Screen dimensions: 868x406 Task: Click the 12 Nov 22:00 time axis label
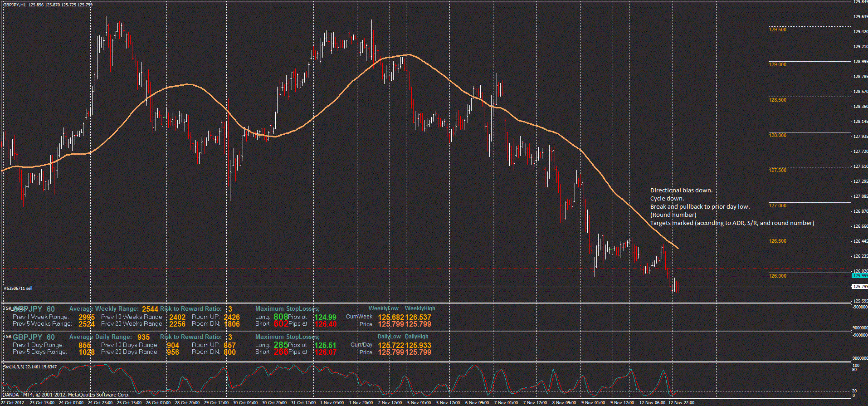click(681, 403)
